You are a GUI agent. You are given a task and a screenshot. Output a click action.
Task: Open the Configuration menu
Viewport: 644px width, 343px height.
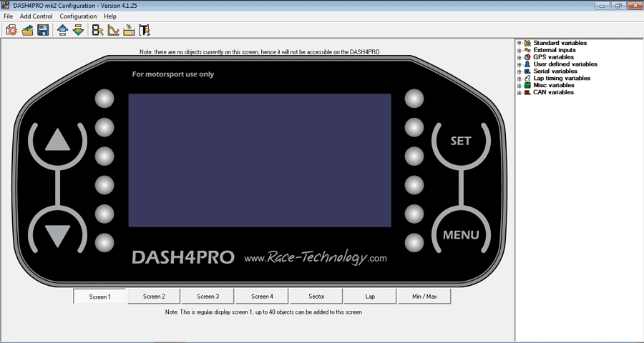click(x=78, y=16)
